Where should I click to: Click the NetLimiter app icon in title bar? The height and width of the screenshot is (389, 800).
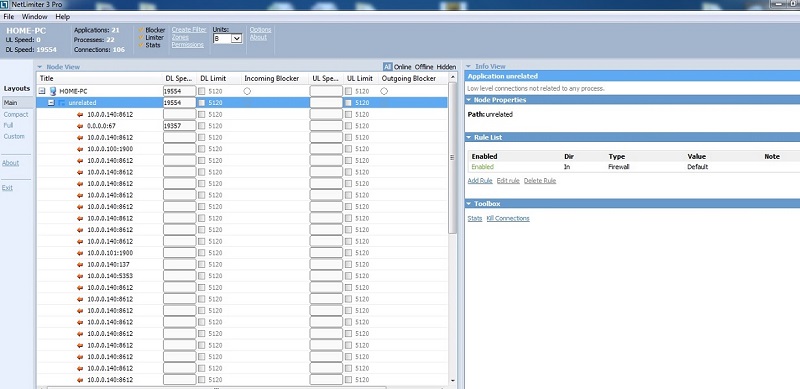[6, 5]
